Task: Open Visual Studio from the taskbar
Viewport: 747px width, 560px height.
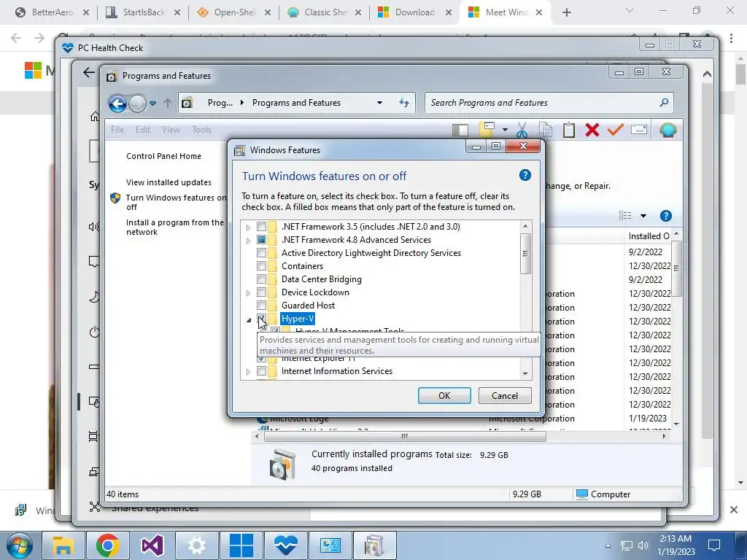Action: point(152,545)
